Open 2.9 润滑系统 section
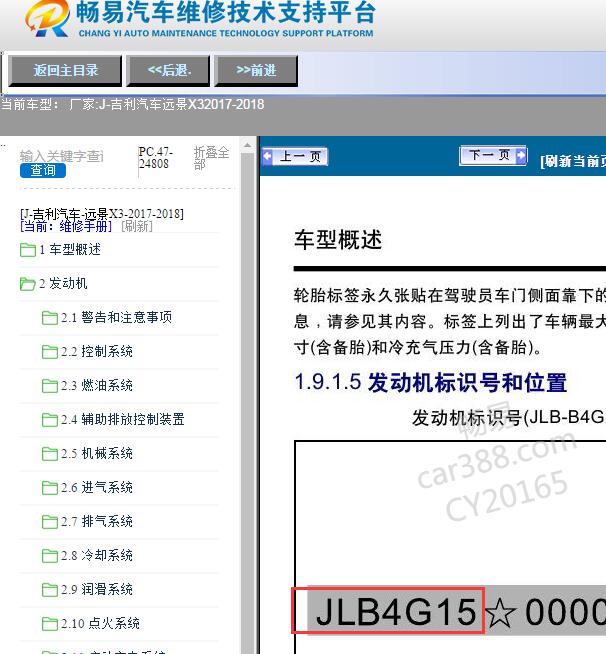 (x=97, y=589)
